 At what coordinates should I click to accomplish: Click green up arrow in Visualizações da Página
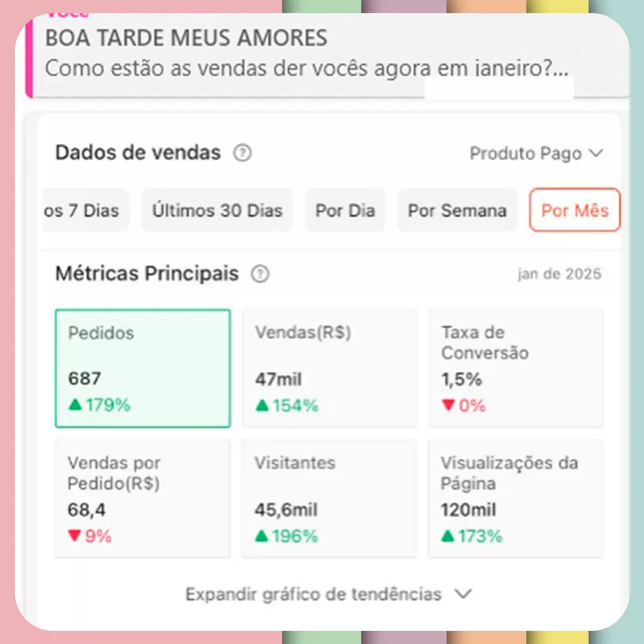coord(448,535)
